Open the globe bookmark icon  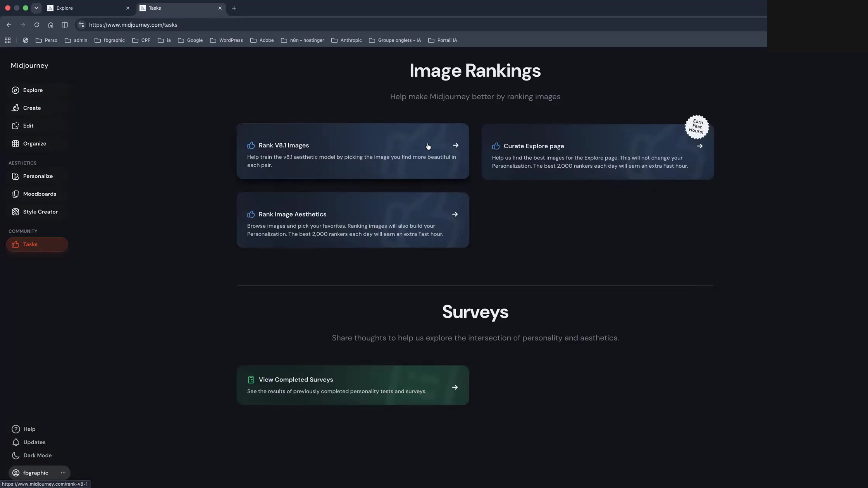(25, 40)
